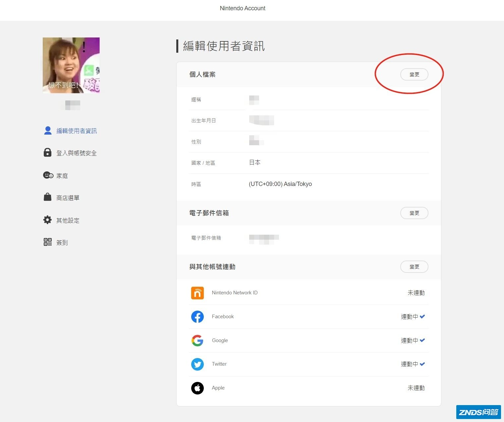Click the lock icon for login security

click(x=47, y=152)
